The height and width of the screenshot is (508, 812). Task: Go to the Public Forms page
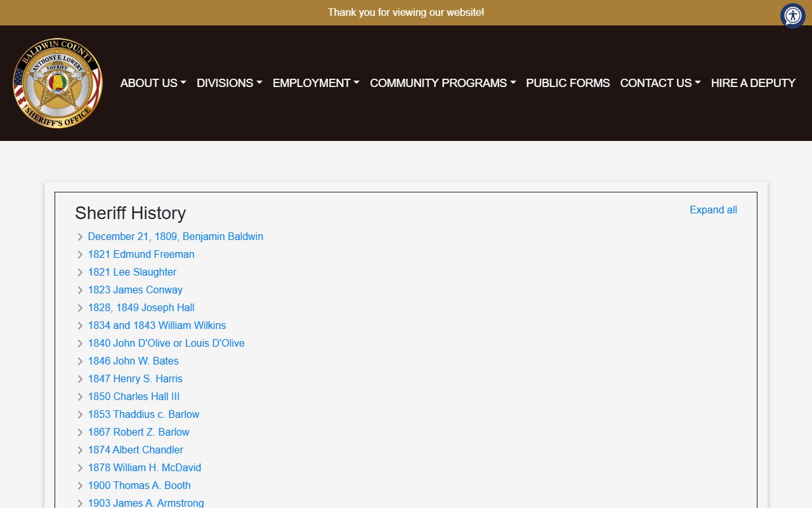568,83
